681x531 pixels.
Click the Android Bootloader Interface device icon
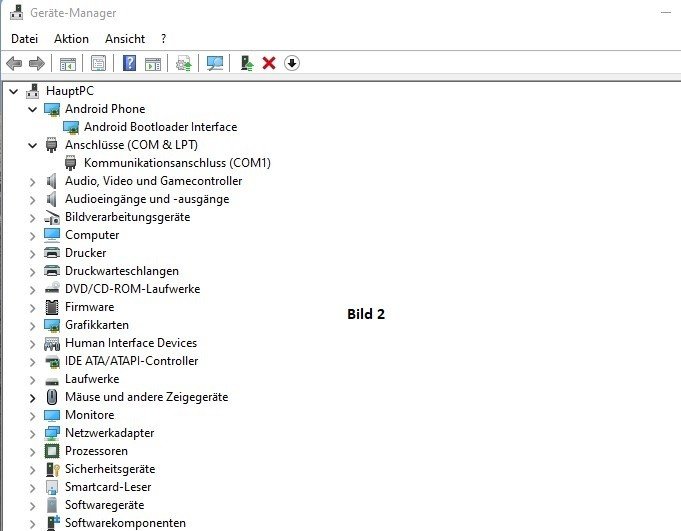71,127
